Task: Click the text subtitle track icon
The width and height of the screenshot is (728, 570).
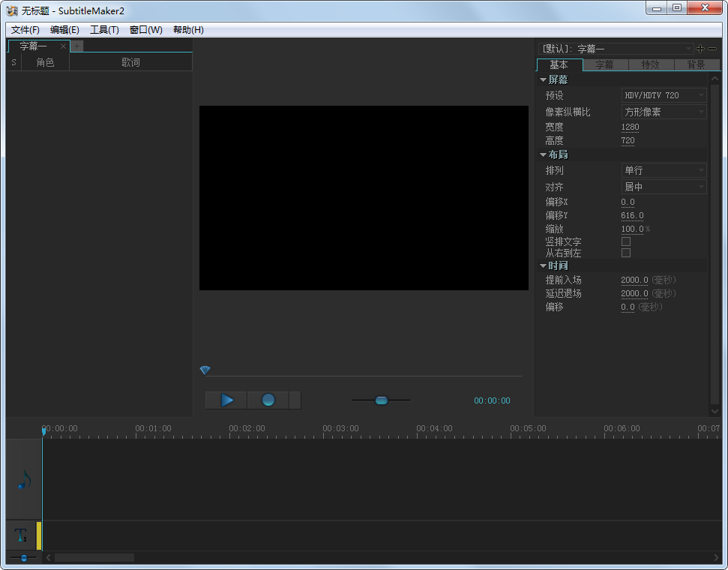Action: [x=21, y=536]
